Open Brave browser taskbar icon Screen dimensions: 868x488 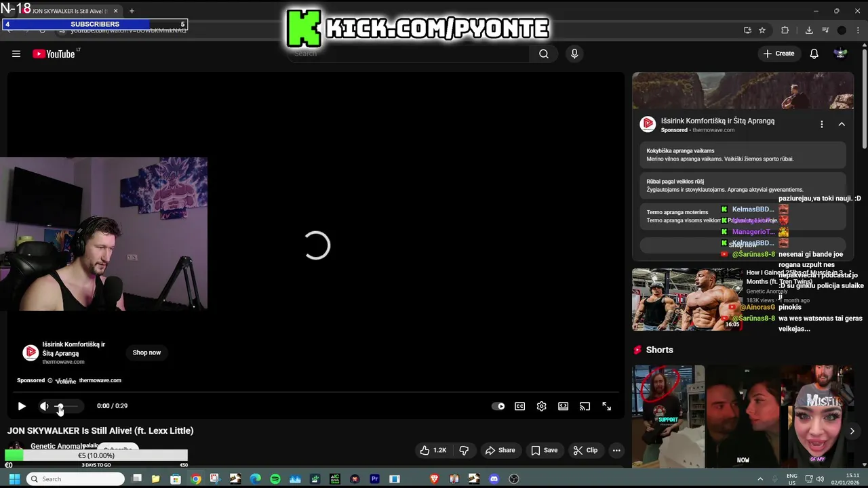tap(434, 479)
